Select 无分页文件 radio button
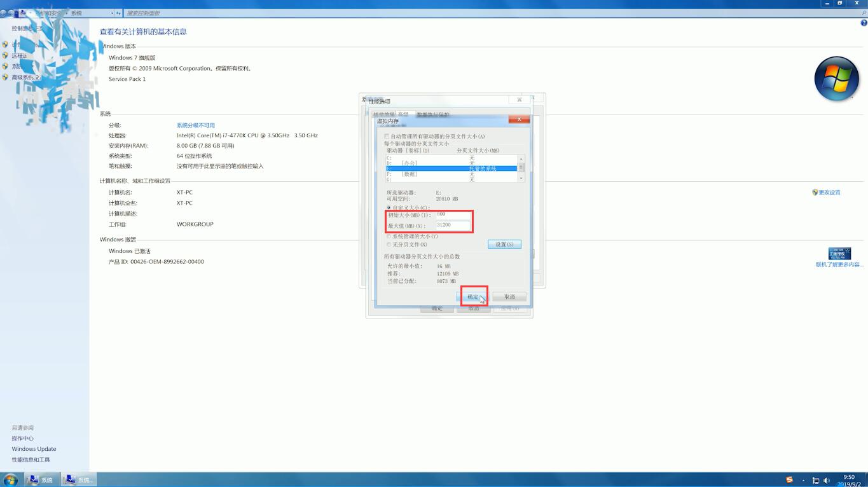868x487 pixels. pos(389,245)
